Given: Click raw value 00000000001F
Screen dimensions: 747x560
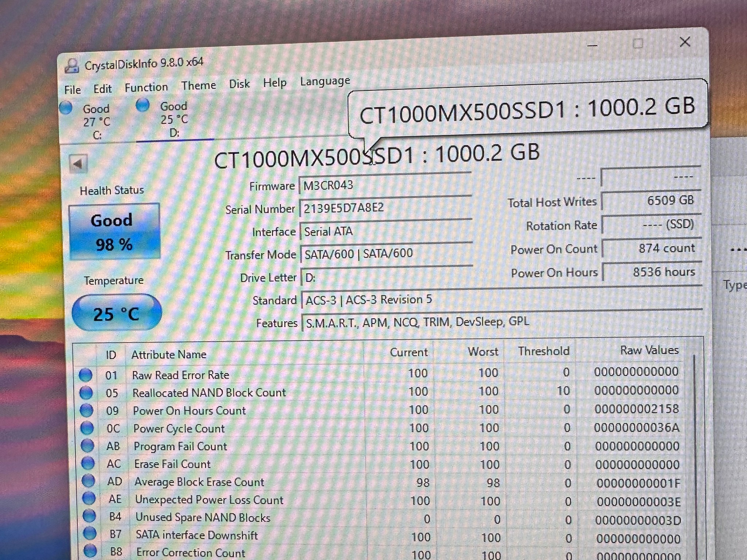Looking at the screenshot, I should pos(639,483).
